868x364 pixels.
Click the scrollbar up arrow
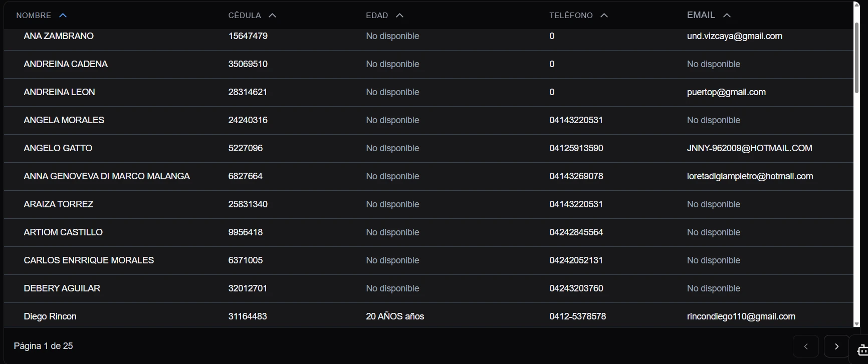tap(856, 5)
